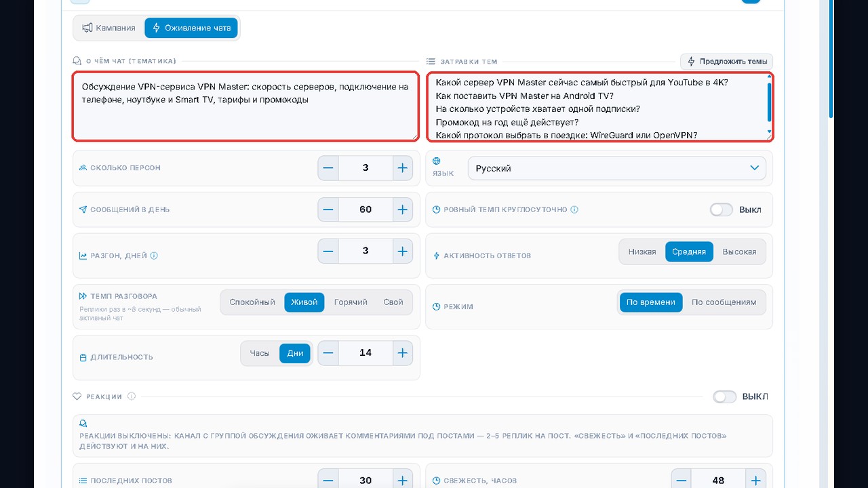Switch to the Кампания tab
Viewport: 868px width, 488px height.
(x=109, y=28)
